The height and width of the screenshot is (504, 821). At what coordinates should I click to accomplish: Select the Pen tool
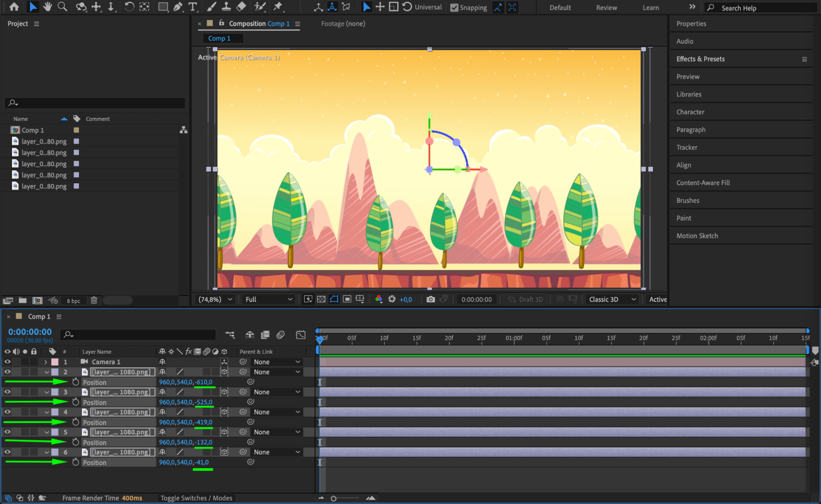tap(178, 7)
